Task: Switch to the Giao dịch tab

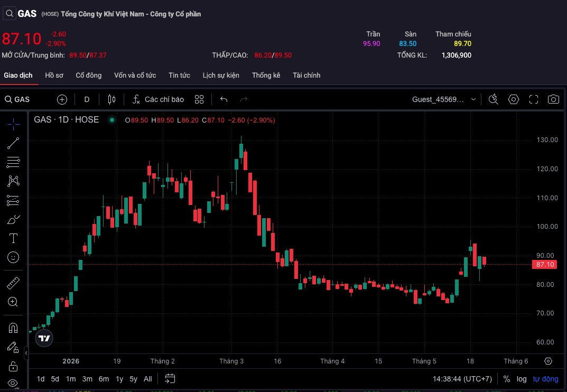Action: point(18,75)
